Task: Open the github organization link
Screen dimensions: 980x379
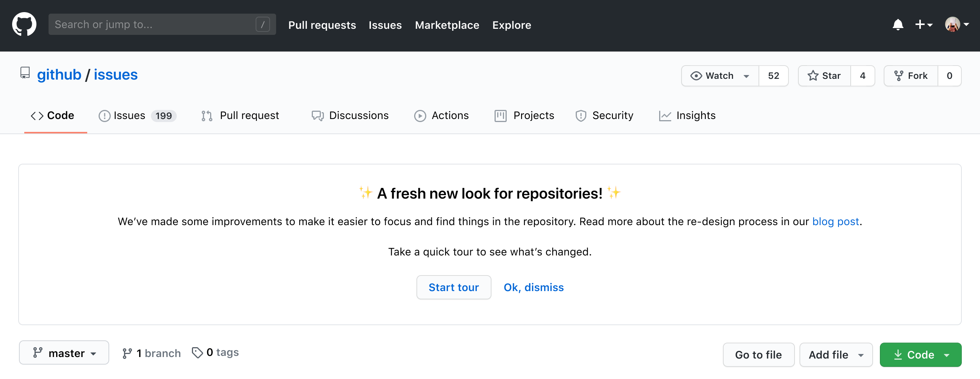Action: (59, 75)
